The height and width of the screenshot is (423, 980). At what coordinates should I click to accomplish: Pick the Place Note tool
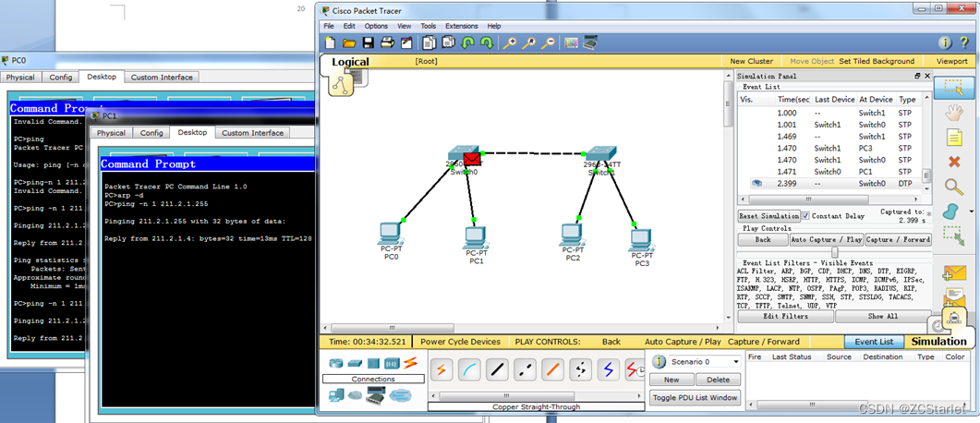[x=954, y=138]
